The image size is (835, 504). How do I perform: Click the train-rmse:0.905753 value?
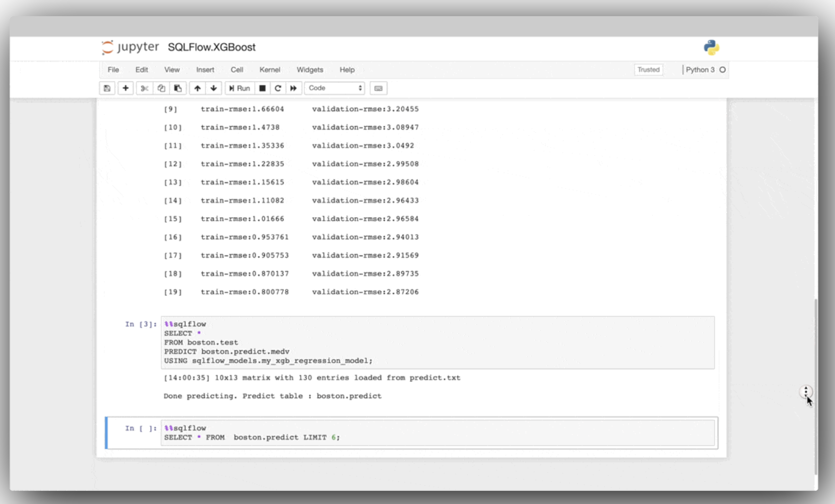point(245,256)
